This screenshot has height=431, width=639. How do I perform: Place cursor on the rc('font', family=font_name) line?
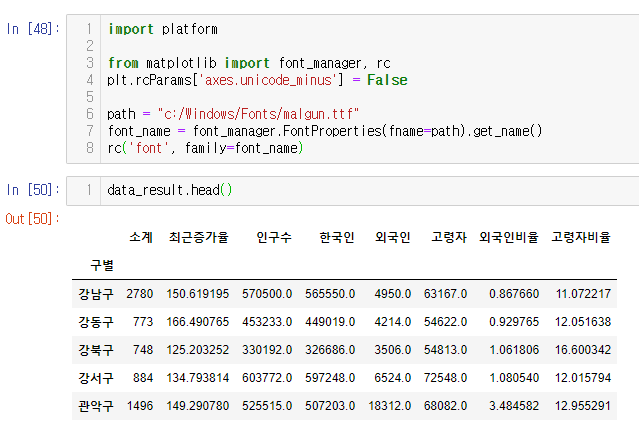[204, 148]
